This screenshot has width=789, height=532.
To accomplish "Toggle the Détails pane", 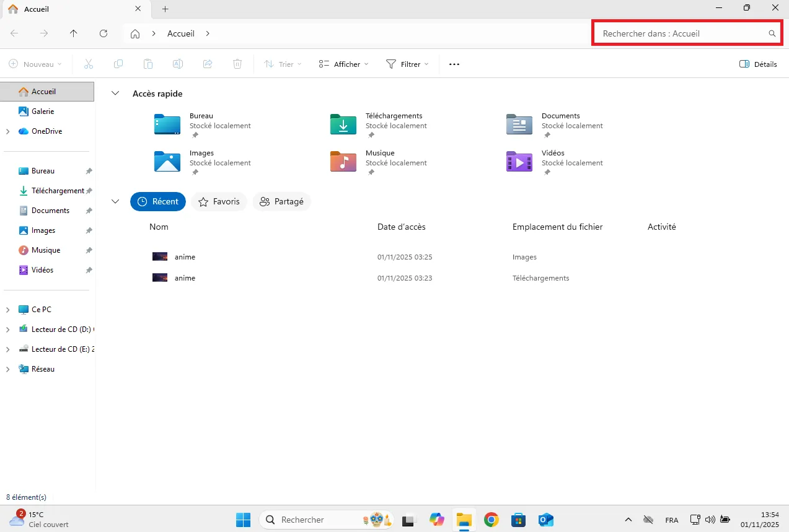I will click(758, 64).
